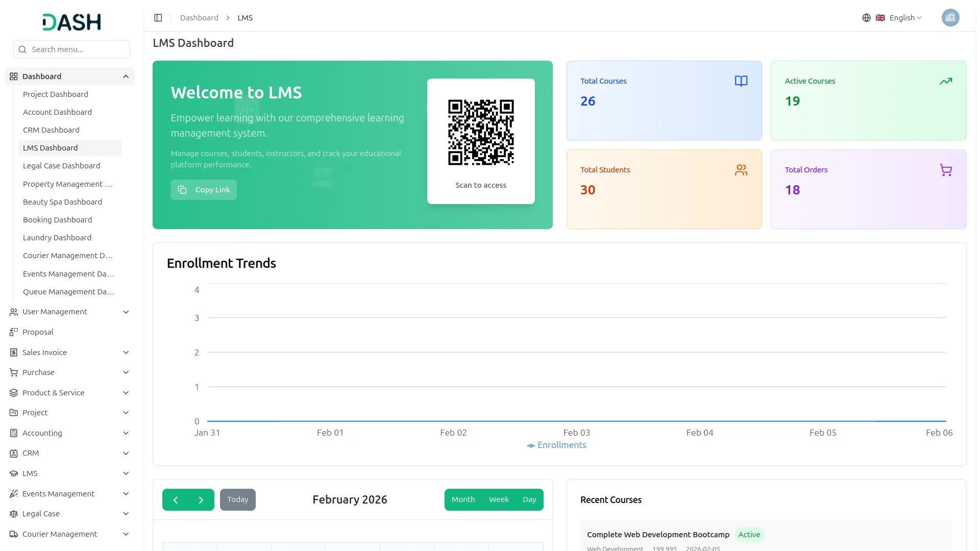This screenshot has width=980, height=551.
Task: Switch calendar to Week view
Action: click(499, 500)
